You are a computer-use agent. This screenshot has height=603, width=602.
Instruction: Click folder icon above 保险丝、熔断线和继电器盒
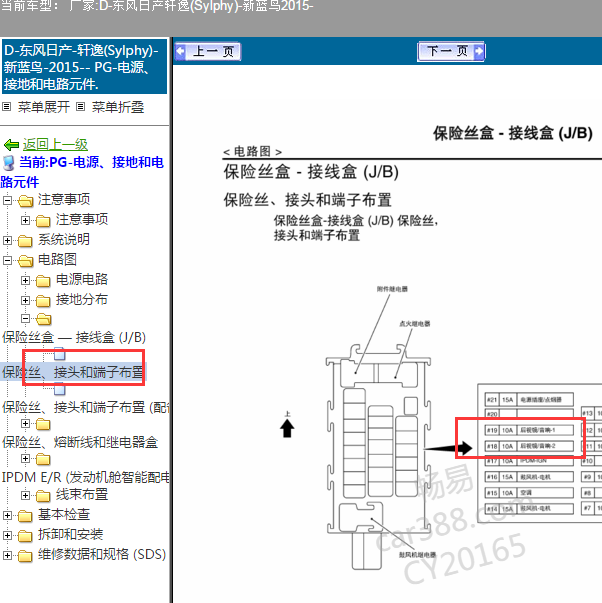click(43, 424)
